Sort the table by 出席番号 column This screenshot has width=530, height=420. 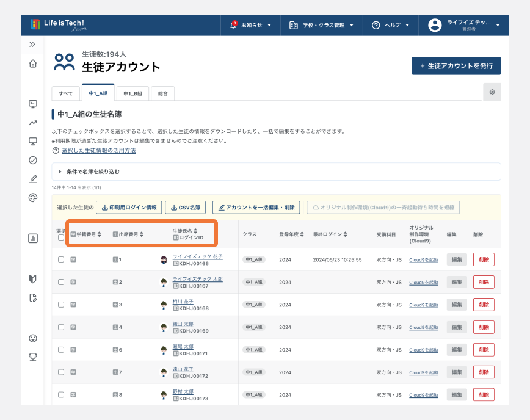click(128, 234)
